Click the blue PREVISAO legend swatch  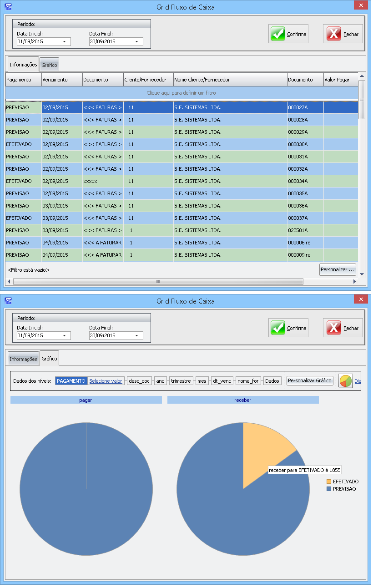[329, 489]
